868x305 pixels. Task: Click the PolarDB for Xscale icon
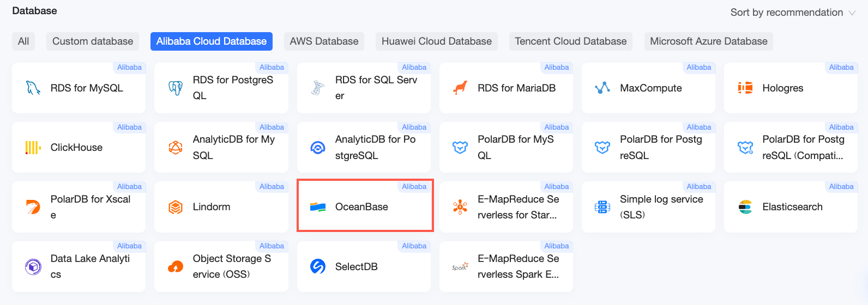[x=33, y=207]
